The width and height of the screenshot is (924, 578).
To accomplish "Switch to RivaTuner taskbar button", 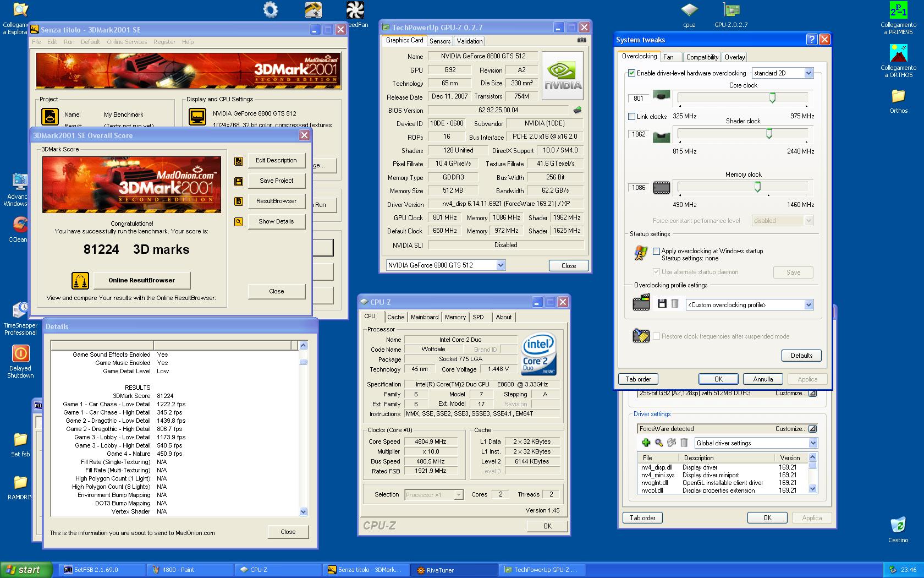I will [x=454, y=570].
